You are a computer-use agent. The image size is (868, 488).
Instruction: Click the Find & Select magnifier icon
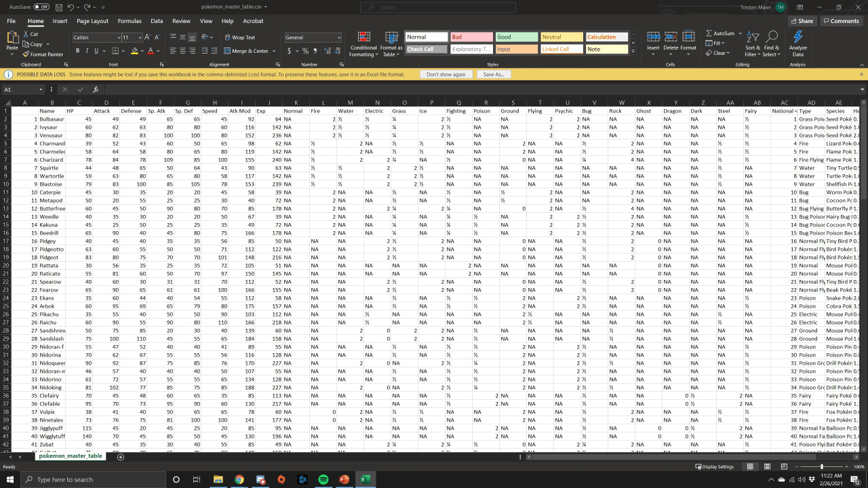click(772, 37)
